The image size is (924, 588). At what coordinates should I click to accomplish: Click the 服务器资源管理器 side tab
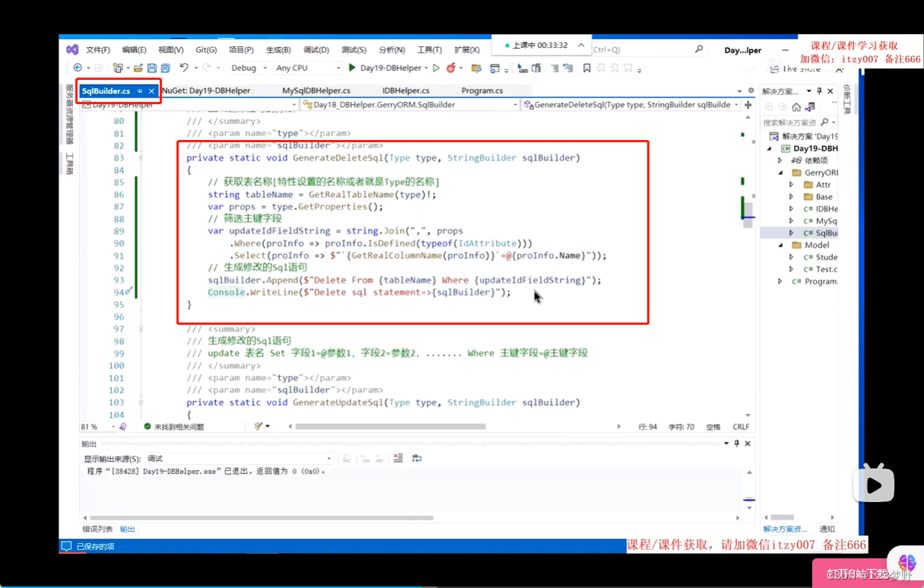click(69, 114)
